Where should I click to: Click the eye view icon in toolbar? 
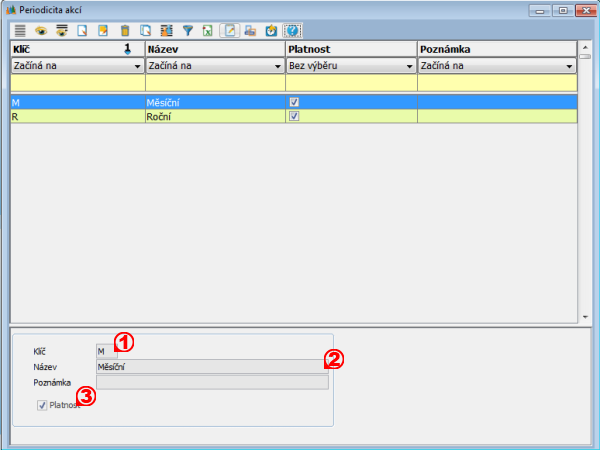[x=41, y=31]
